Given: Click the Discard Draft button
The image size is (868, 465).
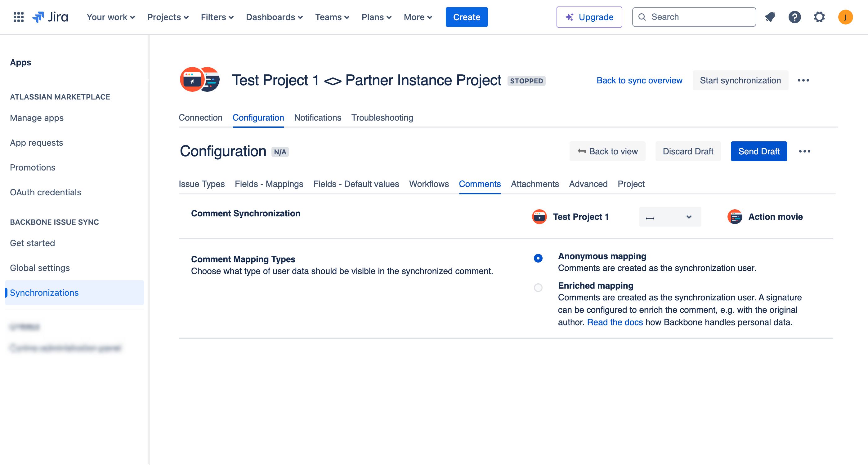Looking at the screenshot, I should click(688, 151).
